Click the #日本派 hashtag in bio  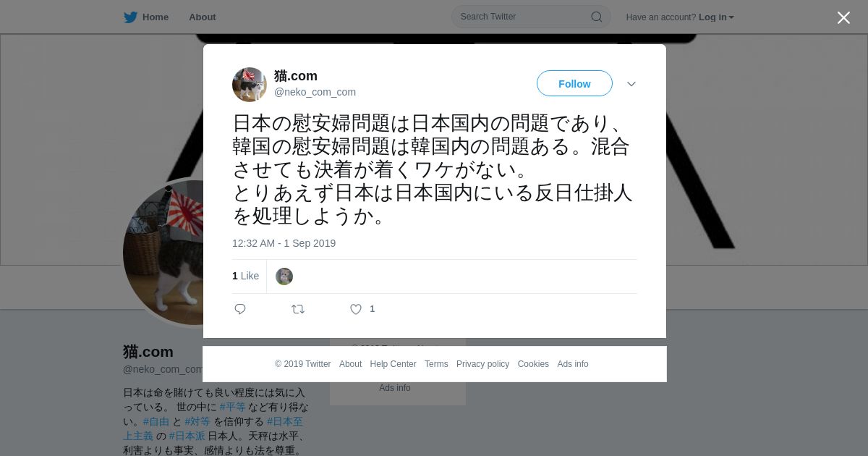coord(187,436)
